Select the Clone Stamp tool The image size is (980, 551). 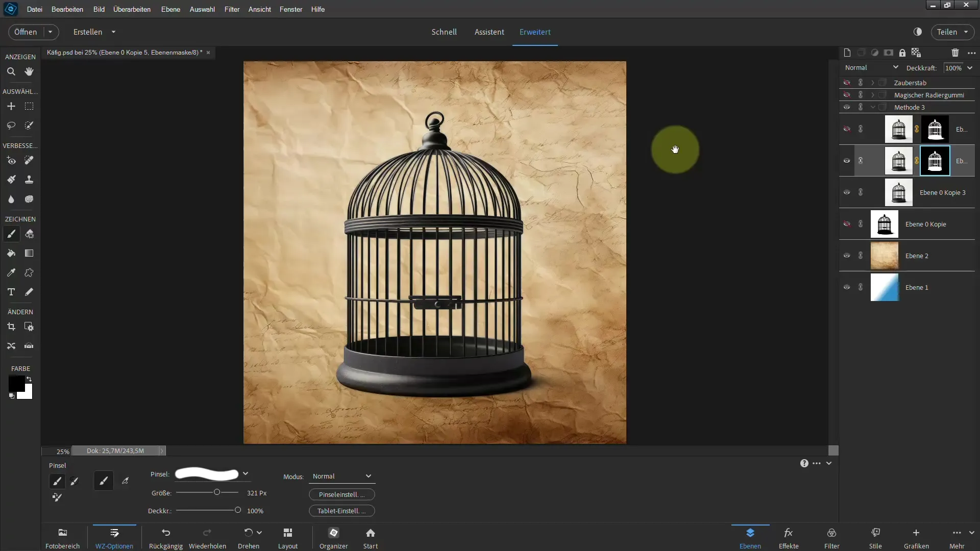29,180
